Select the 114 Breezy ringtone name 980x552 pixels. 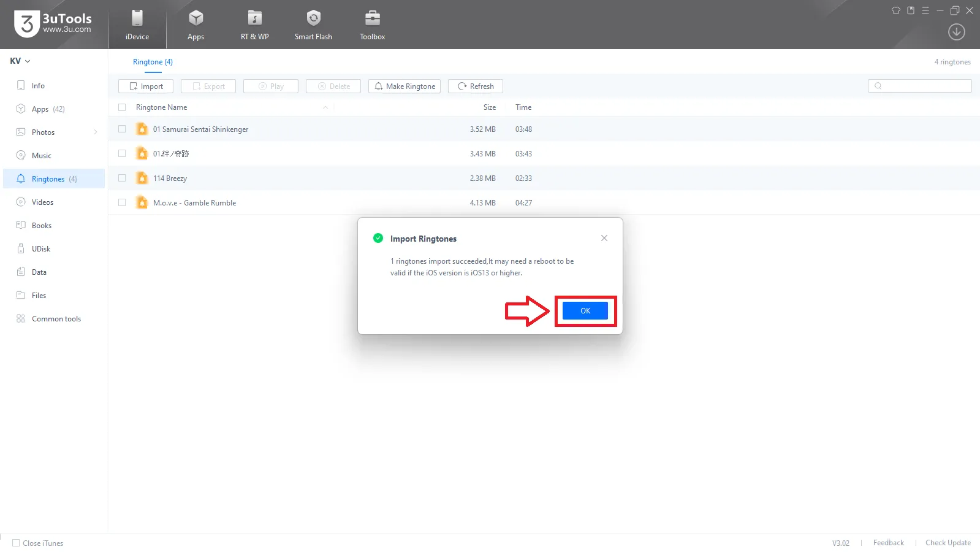click(x=170, y=178)
